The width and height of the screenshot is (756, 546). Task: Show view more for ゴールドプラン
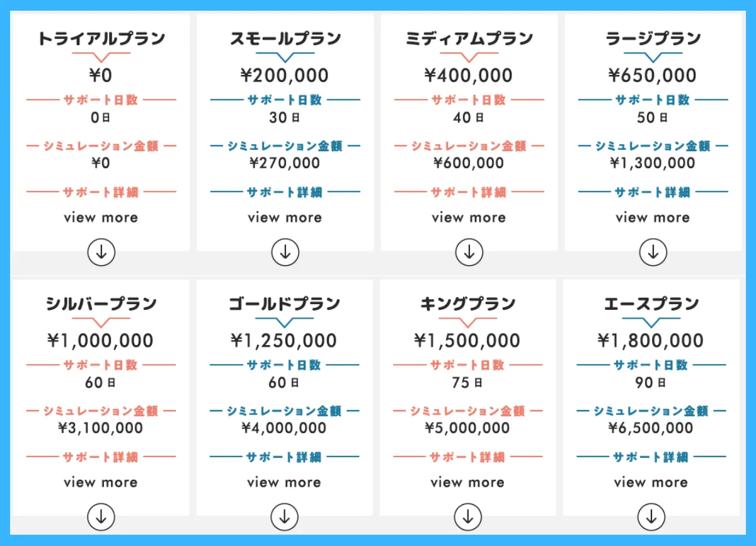point(284,483)
